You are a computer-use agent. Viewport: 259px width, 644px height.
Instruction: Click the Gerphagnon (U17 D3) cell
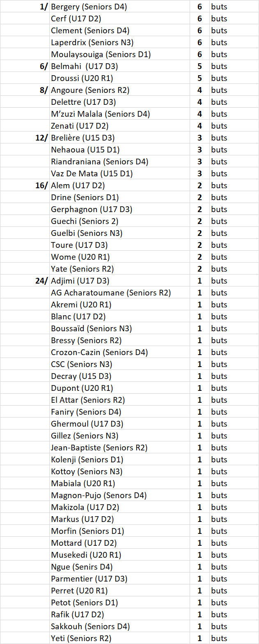[x=120, y=209]
